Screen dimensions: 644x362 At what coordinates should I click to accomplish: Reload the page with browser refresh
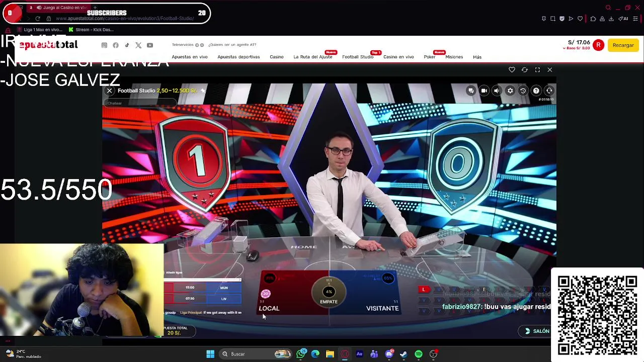[37, 19]
